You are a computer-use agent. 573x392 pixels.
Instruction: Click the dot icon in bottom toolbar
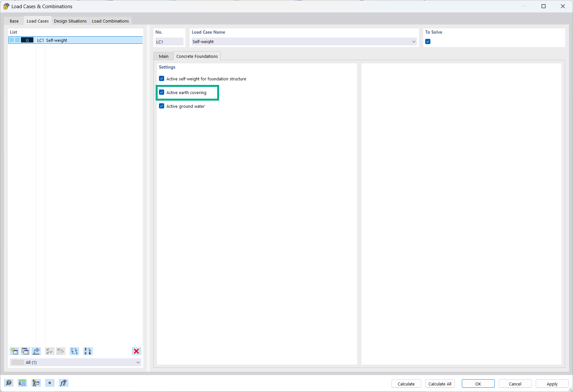click(x=50, y=383)
